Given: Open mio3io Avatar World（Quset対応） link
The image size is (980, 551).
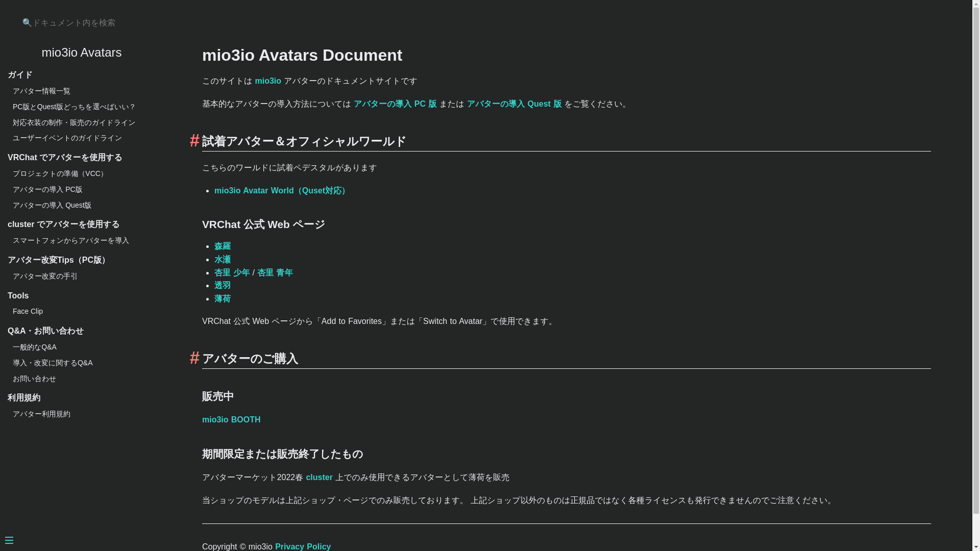Looking at the screenshot, I should (282, 191).
